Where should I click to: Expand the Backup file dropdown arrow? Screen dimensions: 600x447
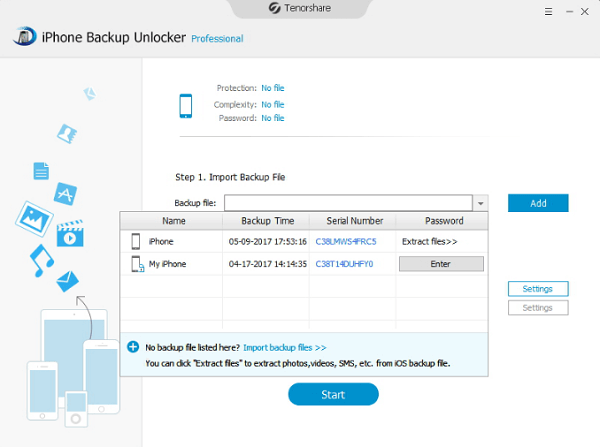[x=480, y=203]
